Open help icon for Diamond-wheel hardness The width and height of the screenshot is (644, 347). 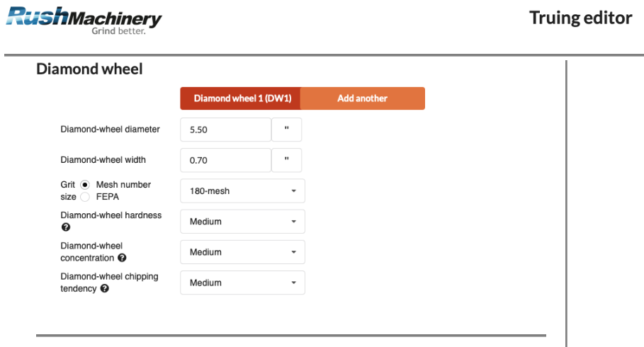pos(66,227)
